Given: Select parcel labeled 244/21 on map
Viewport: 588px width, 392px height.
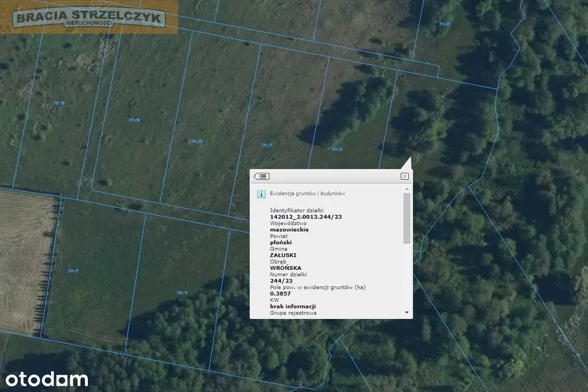Looking at the screenshot, I should [x=266, y=145].
